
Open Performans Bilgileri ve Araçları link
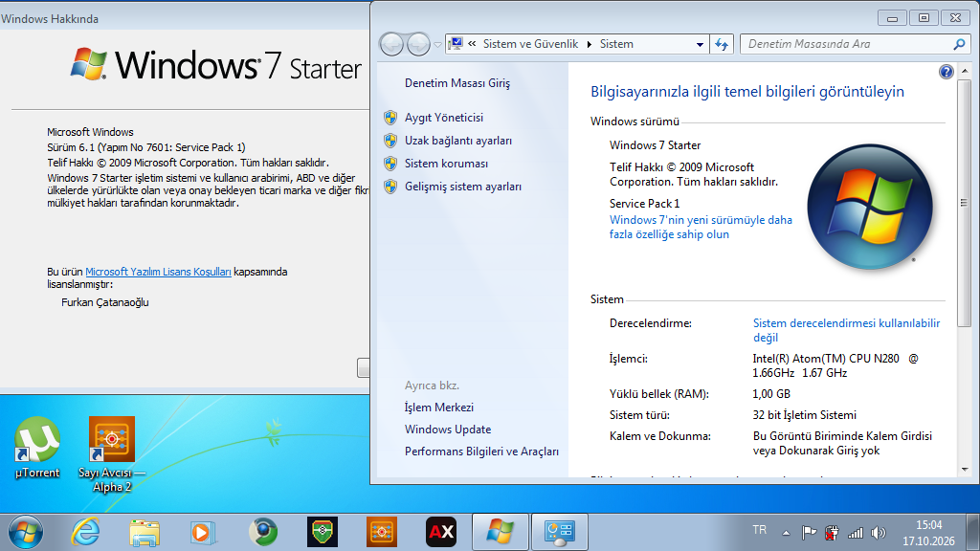pyautogui.click(x=481, y=452)
